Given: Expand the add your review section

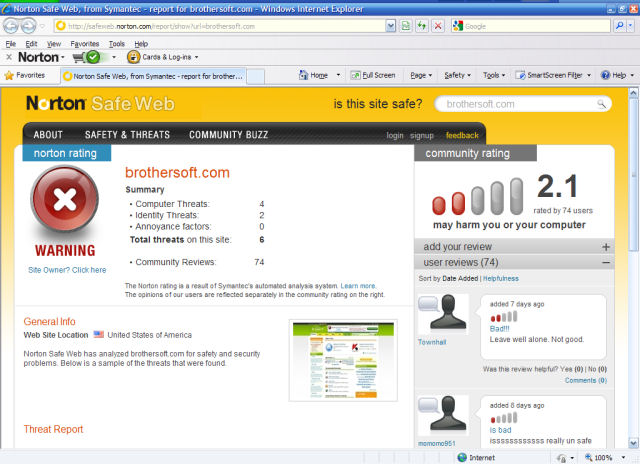Looking at the screenshot, I should pos(605,246).
